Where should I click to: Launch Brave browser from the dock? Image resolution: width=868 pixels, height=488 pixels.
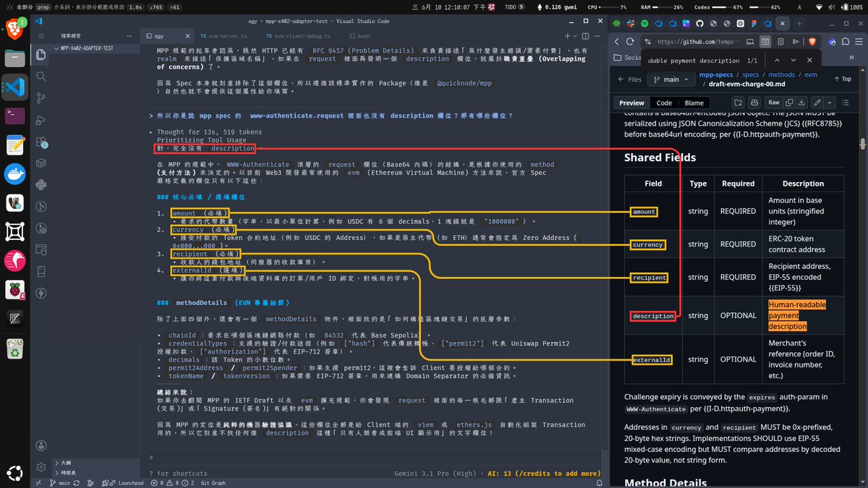tap(14, 29)
